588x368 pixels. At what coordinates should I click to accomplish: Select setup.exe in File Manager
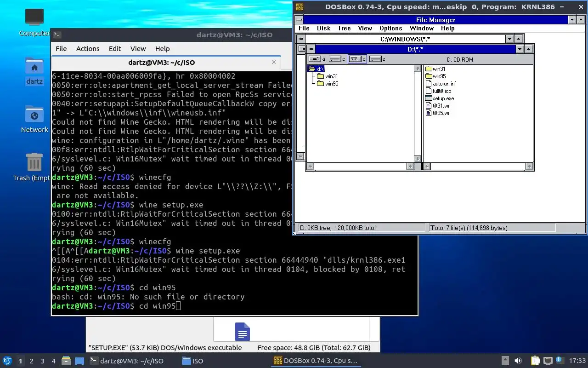coord(440,98)
